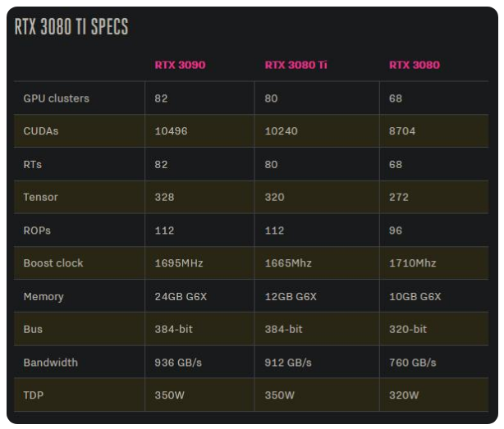Click the ROPs row label
The image size is (504, 429).
click(x=37, y=230)
